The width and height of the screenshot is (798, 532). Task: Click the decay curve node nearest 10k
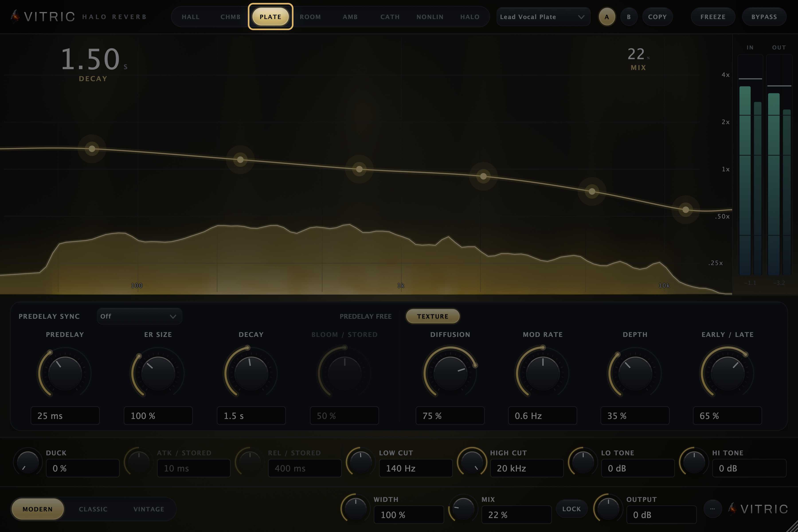(685, 210)
